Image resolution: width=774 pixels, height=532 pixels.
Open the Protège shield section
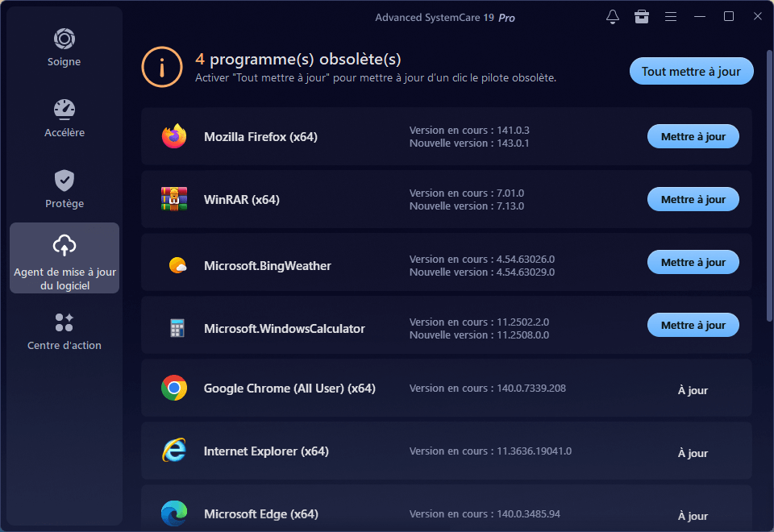(x=64, y=189)
